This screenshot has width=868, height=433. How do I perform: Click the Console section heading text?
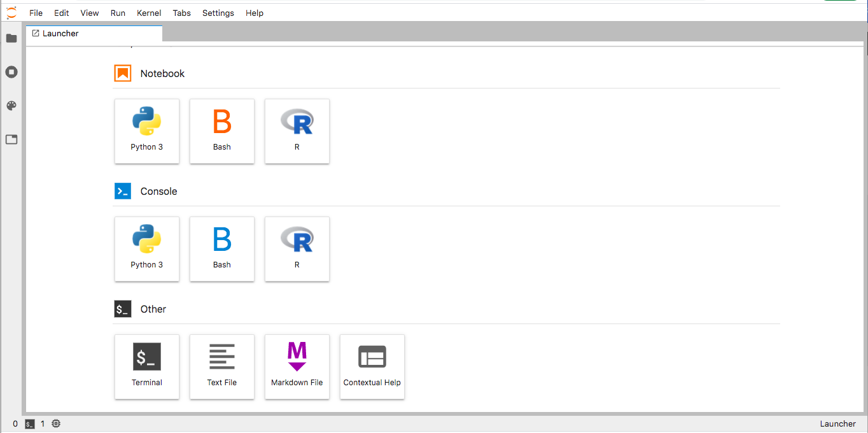(x=159, y=191)
